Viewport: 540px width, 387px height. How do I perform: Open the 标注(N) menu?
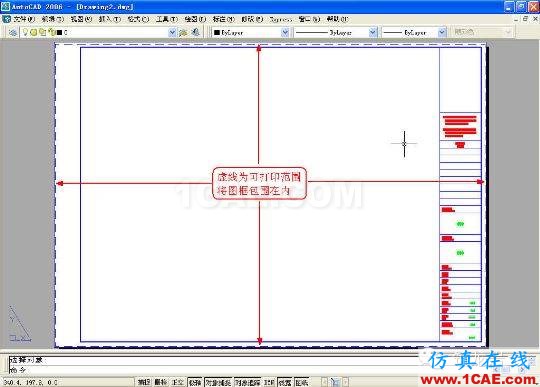pos(224,19)
